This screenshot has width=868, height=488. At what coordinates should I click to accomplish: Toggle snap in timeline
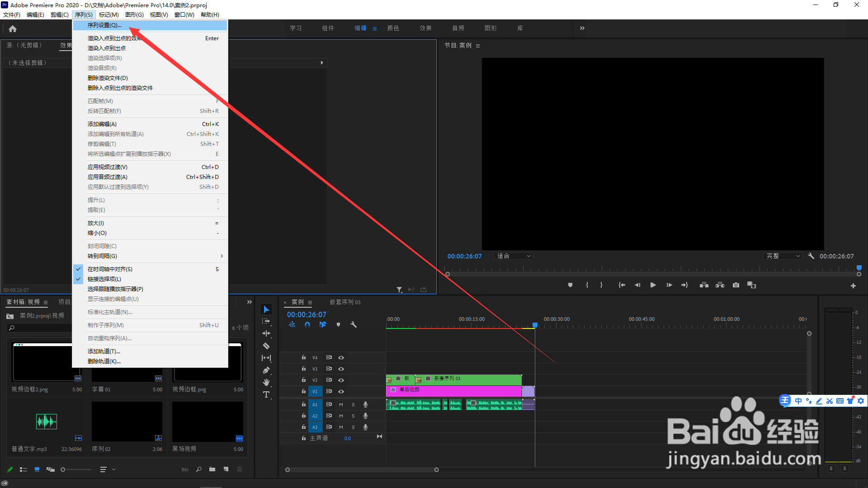[307, 324]
